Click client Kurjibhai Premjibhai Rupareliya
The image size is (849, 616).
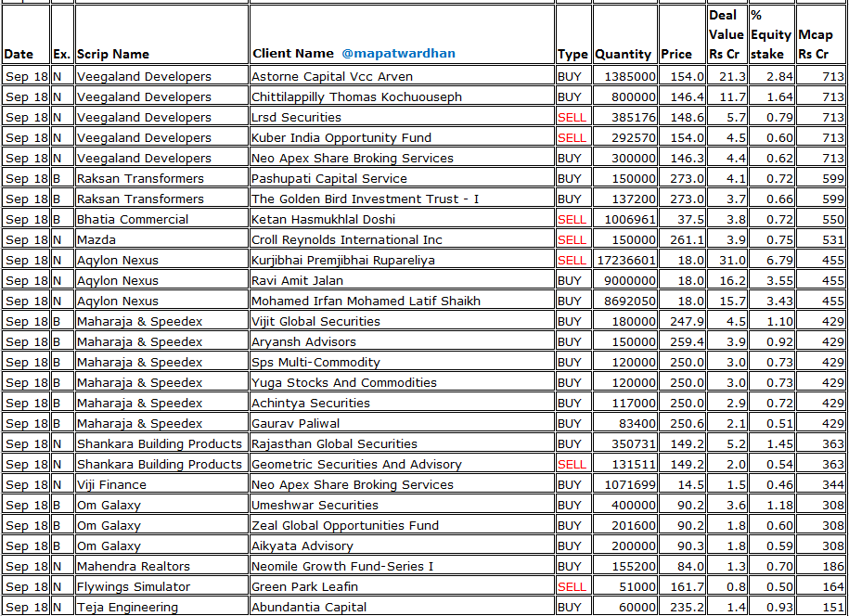[342, 261]
